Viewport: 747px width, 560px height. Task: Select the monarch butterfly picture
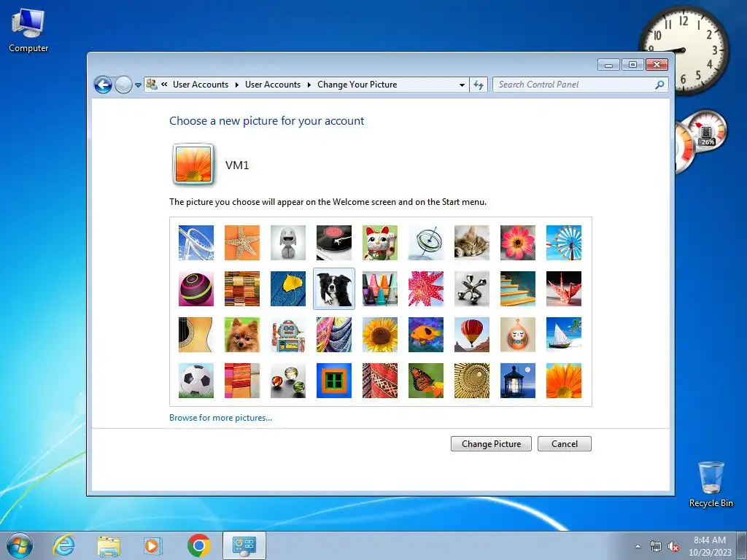tap(426, 381)
